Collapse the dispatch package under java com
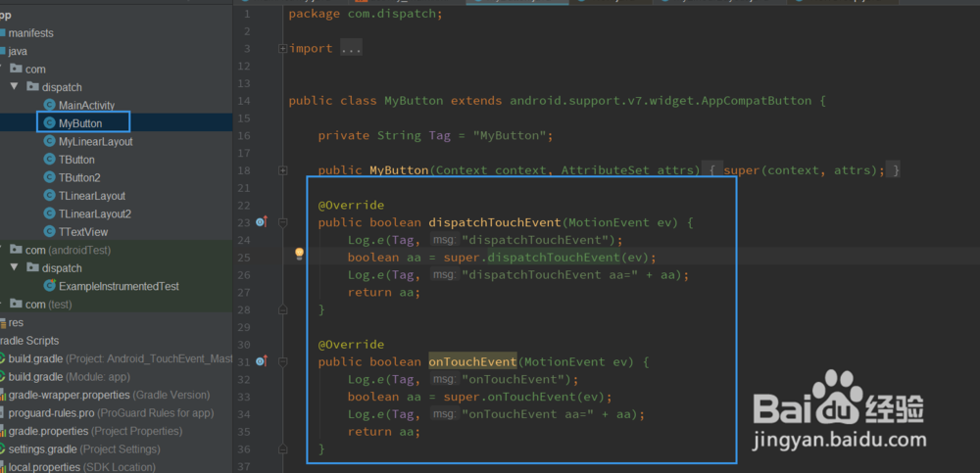 point(15,87)
